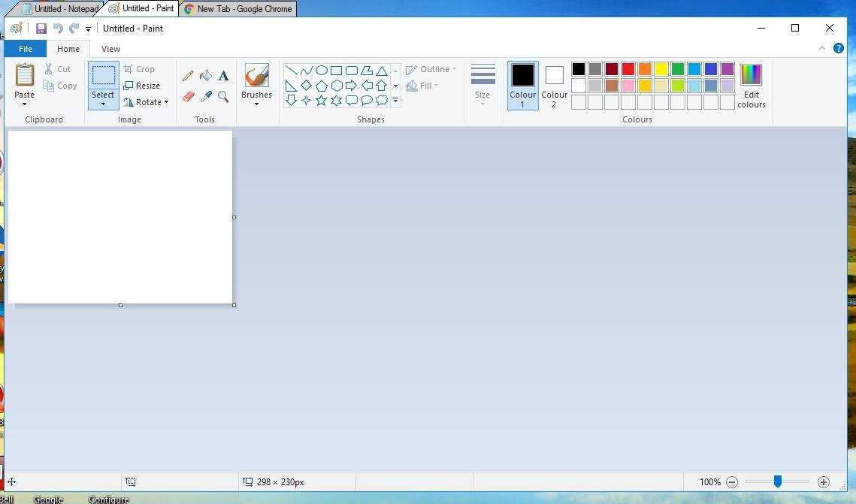Click the Save icon in quick access toolbar
This screenshot has height=504, width=856.
(41, 29)
